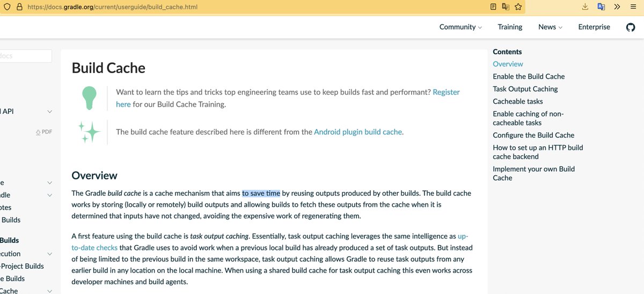Viewport: 644px width, 294px height.
Task: Expand the News dropdown menu
Action: click(550, 27)
